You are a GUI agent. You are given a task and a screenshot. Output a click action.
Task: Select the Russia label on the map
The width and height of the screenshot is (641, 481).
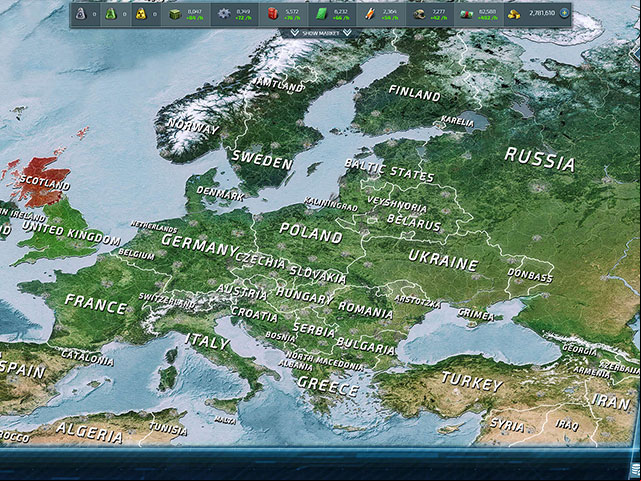pos(540,160)
